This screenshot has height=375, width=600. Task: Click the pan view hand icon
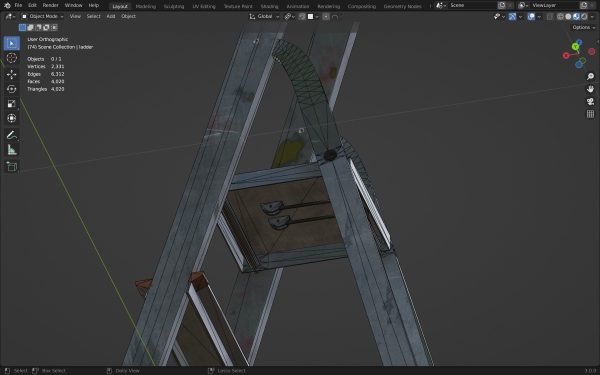[590, 89]
